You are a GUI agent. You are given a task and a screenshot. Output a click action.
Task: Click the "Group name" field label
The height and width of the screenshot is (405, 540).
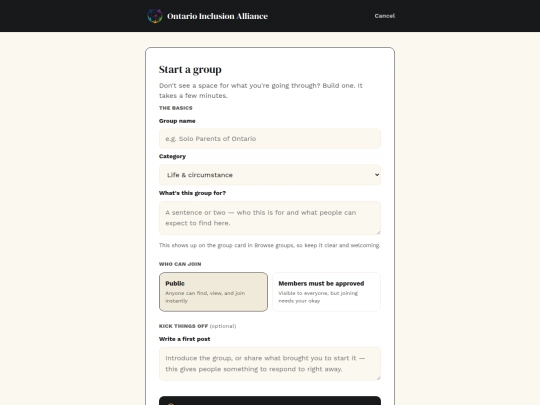(177, 121)
